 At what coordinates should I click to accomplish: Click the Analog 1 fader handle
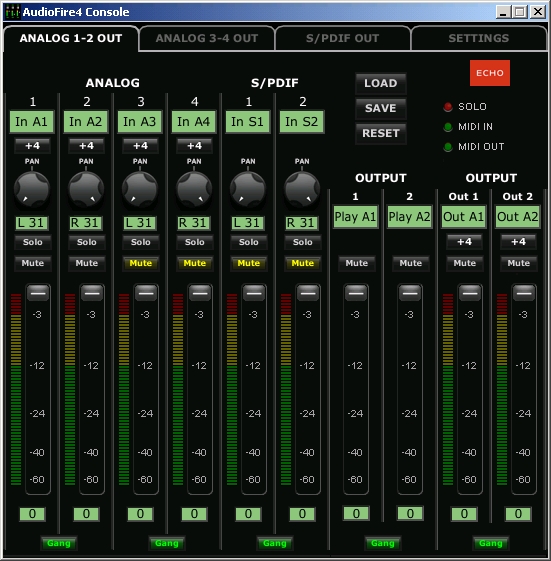pyautogui.click(x=38, y=293)
